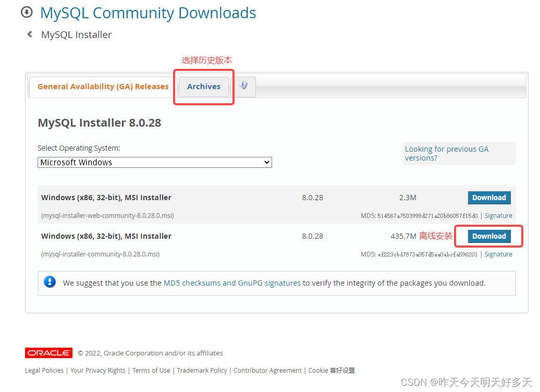The image size is (540, 392).
Task: Click the blue exclamation icon in the suggestion box
Action: click(50, 283)
